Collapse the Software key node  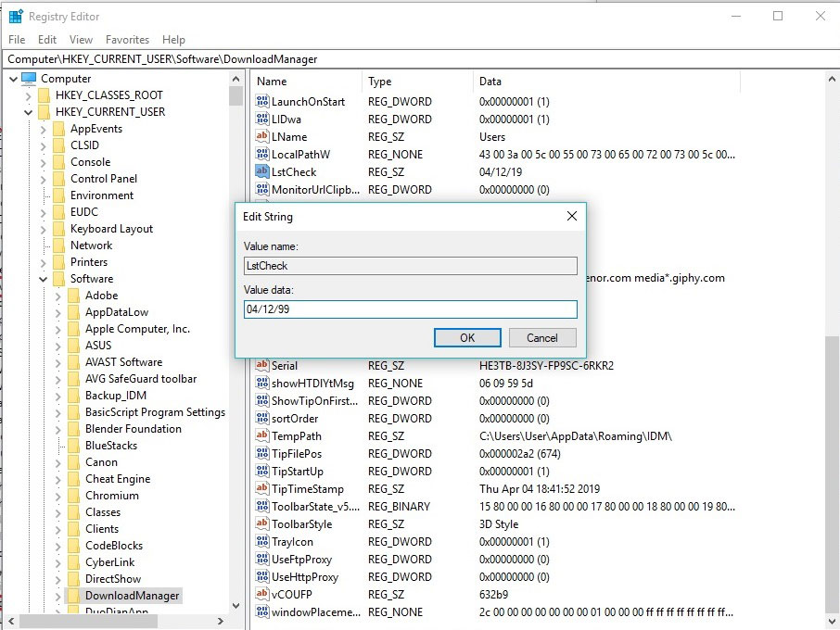click(x=44, y=279)
